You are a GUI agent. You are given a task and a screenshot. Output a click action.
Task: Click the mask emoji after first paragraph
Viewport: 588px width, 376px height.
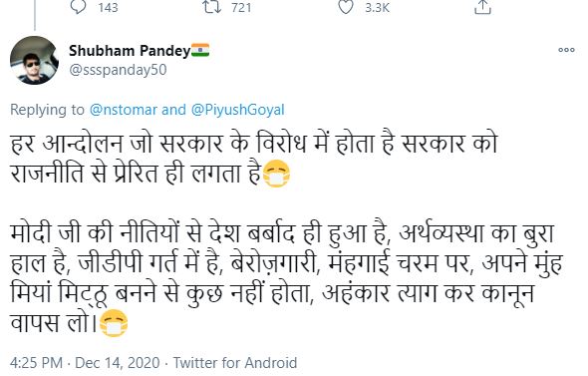[x=276, y=174]
